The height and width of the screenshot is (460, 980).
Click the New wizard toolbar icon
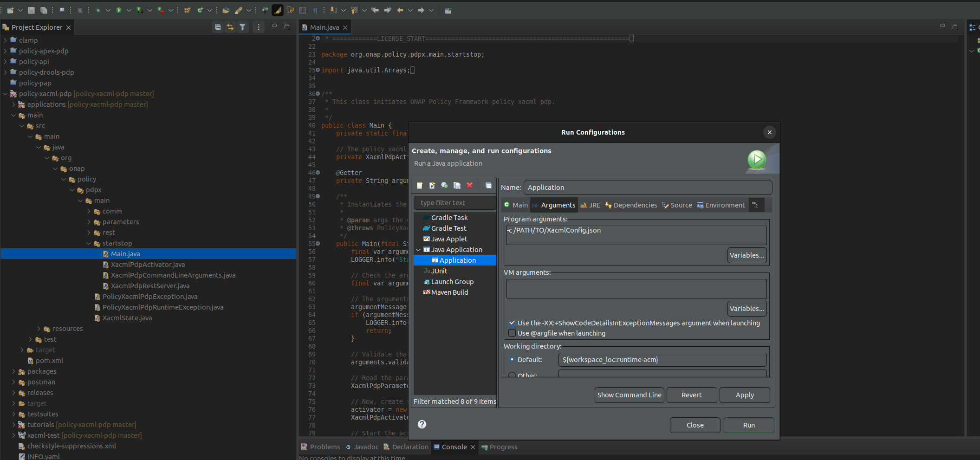tap(10, 10)
